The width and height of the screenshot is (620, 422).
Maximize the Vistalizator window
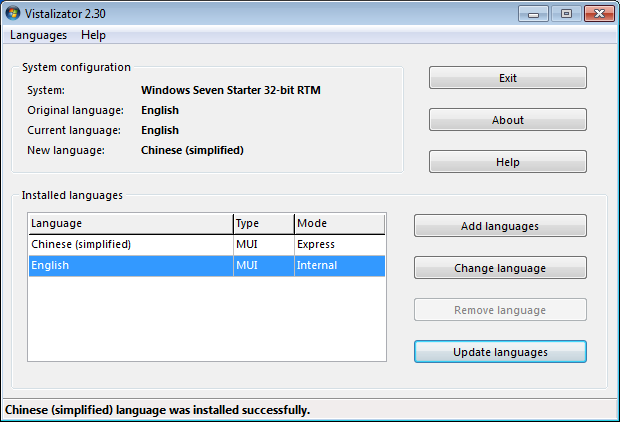click(x=566, y=14)
